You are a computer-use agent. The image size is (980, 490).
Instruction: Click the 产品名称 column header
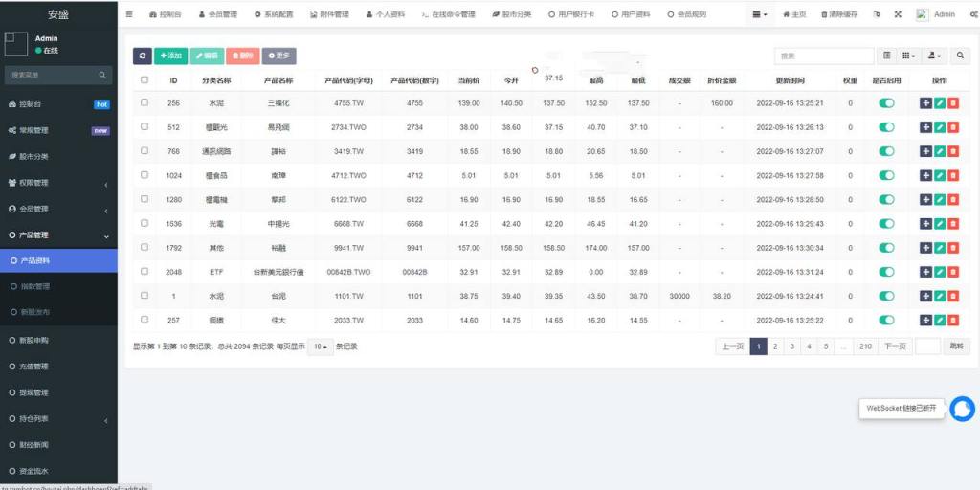point(278,80)
